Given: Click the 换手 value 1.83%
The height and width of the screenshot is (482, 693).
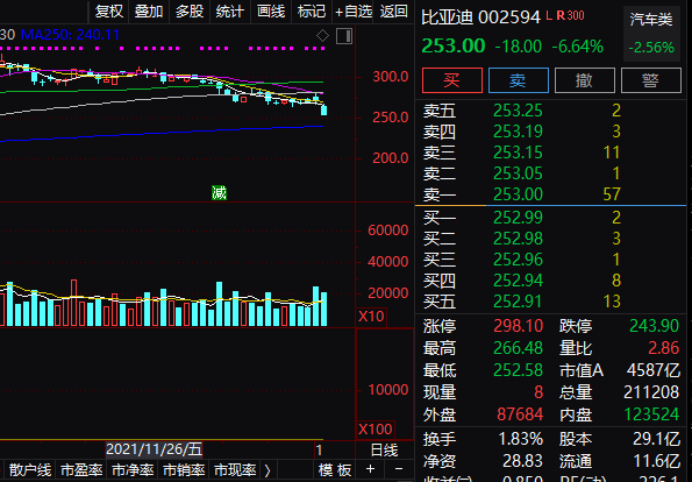Looking at the screenshot, I should (x=521, y=439).
